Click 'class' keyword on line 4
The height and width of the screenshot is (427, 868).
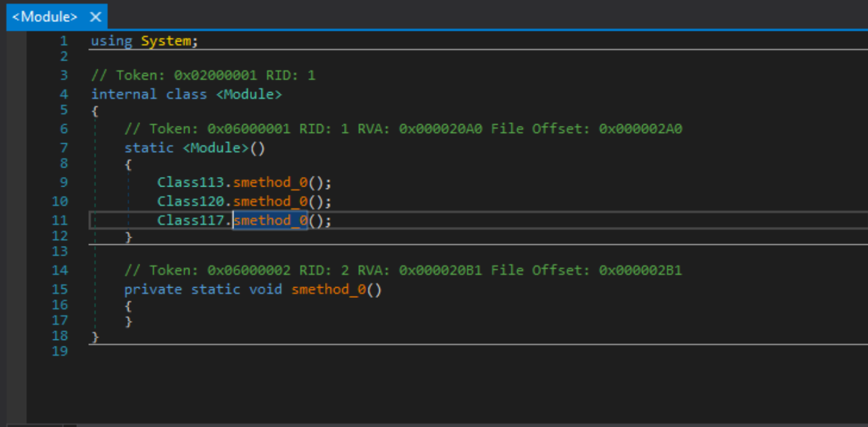[x=187, y=95]
